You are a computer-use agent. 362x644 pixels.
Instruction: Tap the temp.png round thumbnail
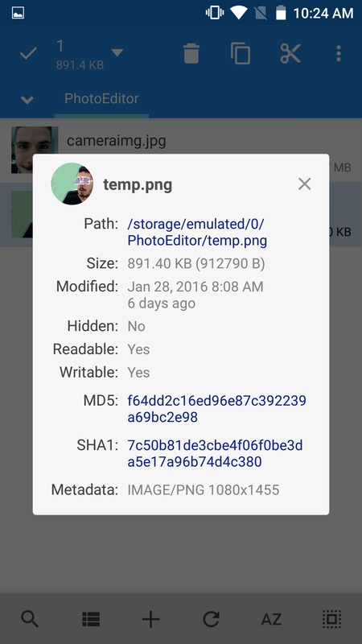tap(72, 184)
